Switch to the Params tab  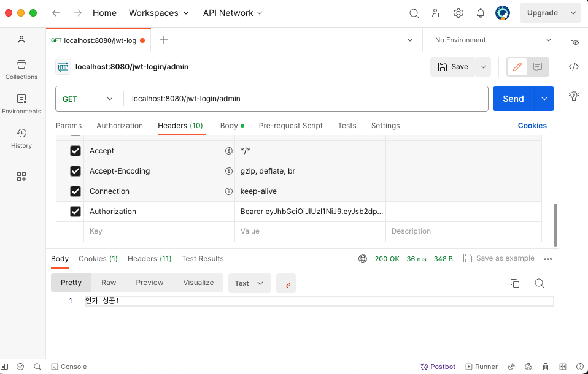(69, 126)
